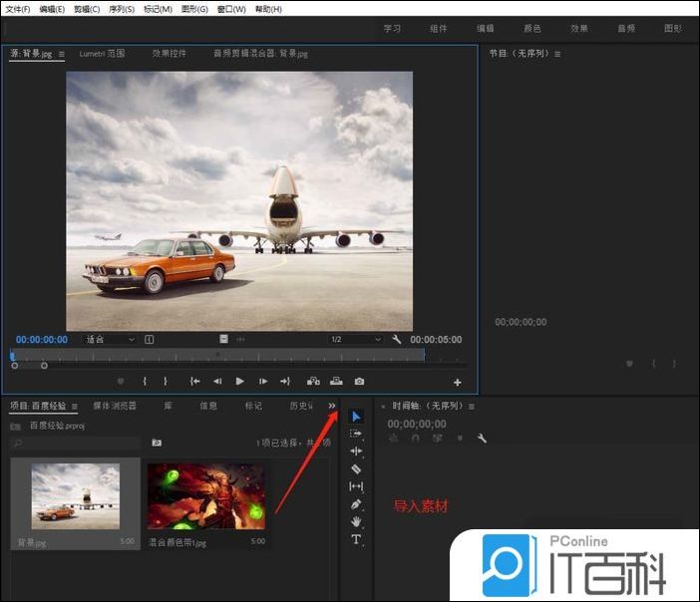The image size is (700, 602).
Task: Pick the Razor tool
Action: [357, 468]
